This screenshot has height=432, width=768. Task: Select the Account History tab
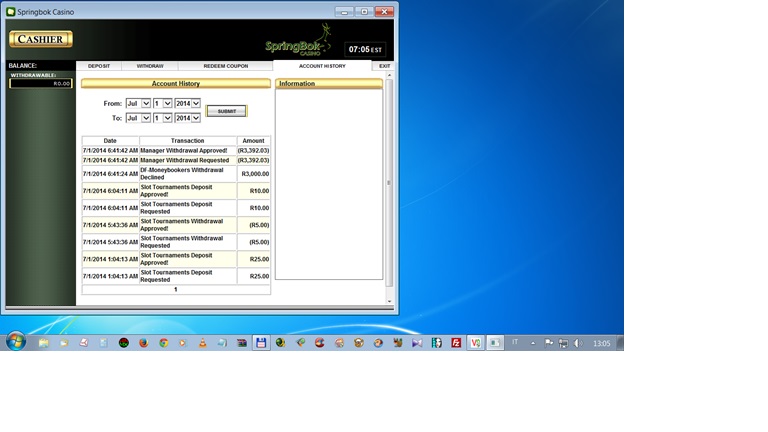(322, 66)
